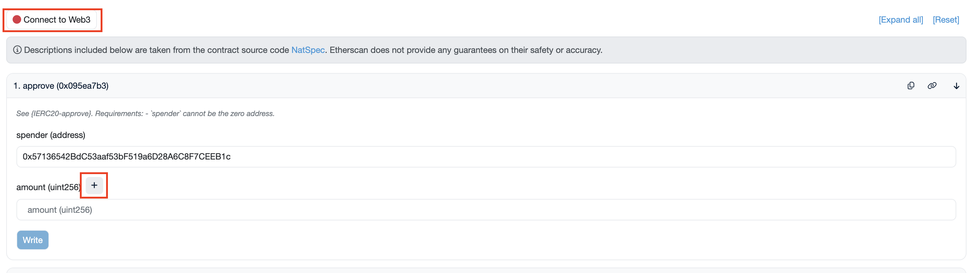Screen dimensions: 980x273
Task: Click the italic IERC20-approve description text
Action: point(145,114)
